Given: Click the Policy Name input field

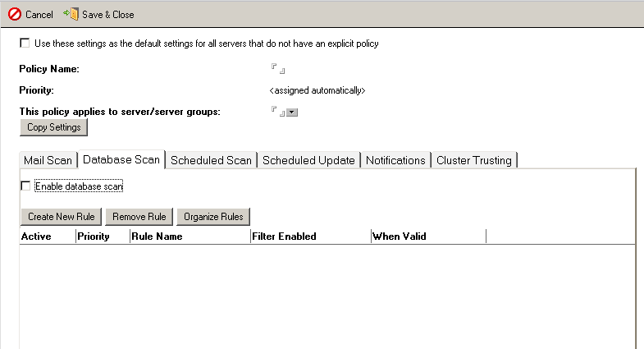Looking at the screenshot, I should click(x=277, y=69).
